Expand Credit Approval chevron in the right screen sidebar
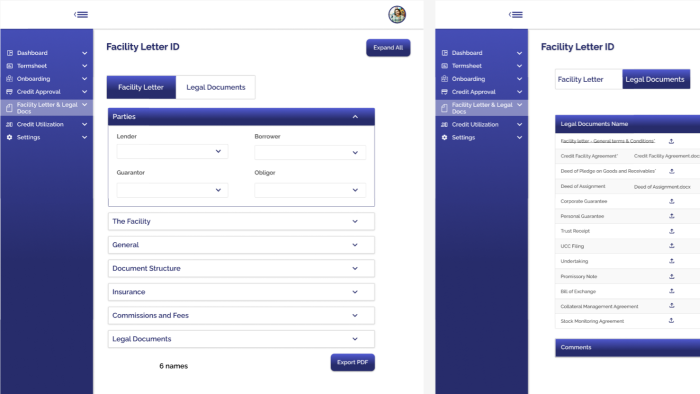 [x=519, y=92]
